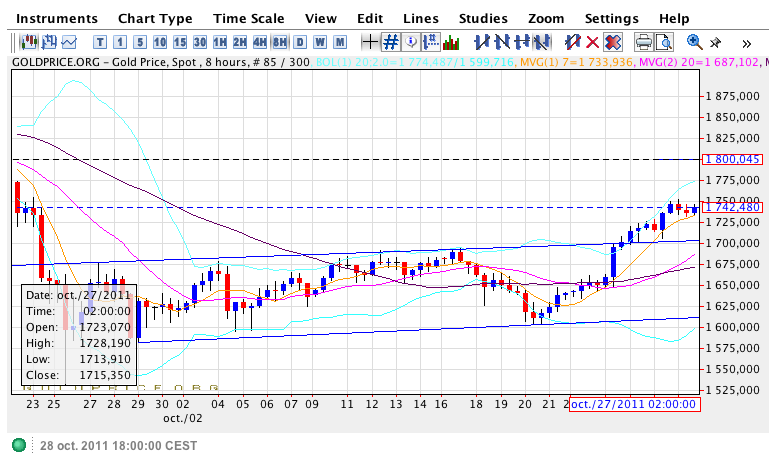Switch to 15 minute time scale
Image resolution: width=781 pixels, height=462 pixels.
tap(180, 42)
